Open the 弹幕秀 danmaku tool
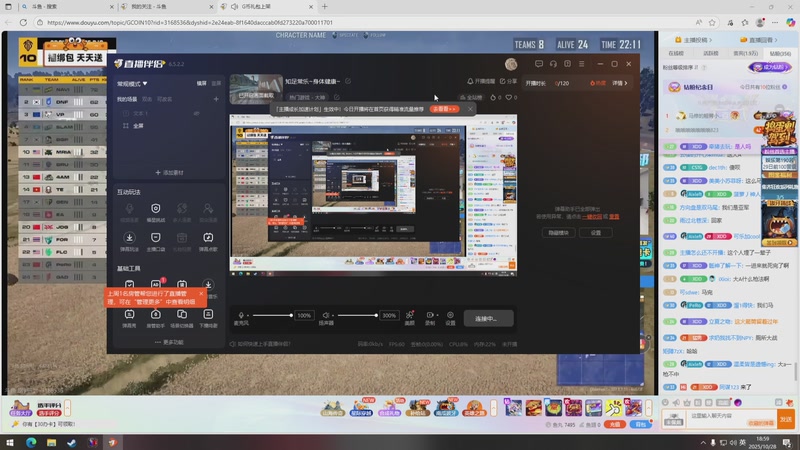This screenshot has width=800, height=450. tap(130, 318)
